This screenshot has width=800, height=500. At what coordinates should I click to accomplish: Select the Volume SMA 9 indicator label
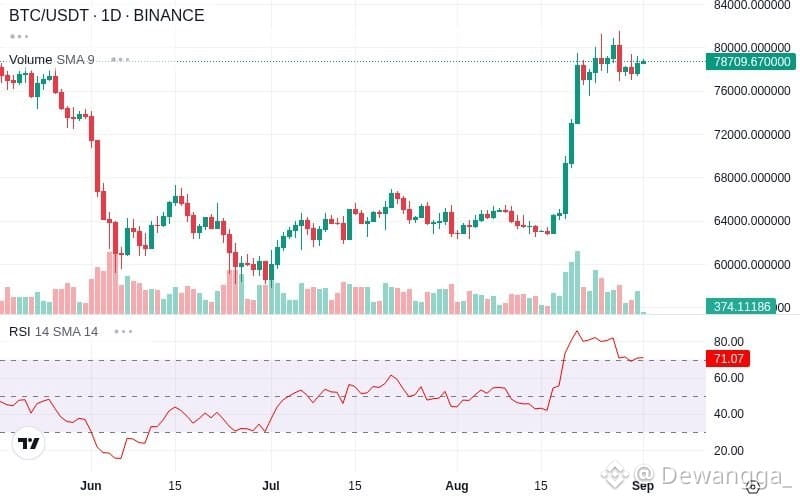point(52,60)
